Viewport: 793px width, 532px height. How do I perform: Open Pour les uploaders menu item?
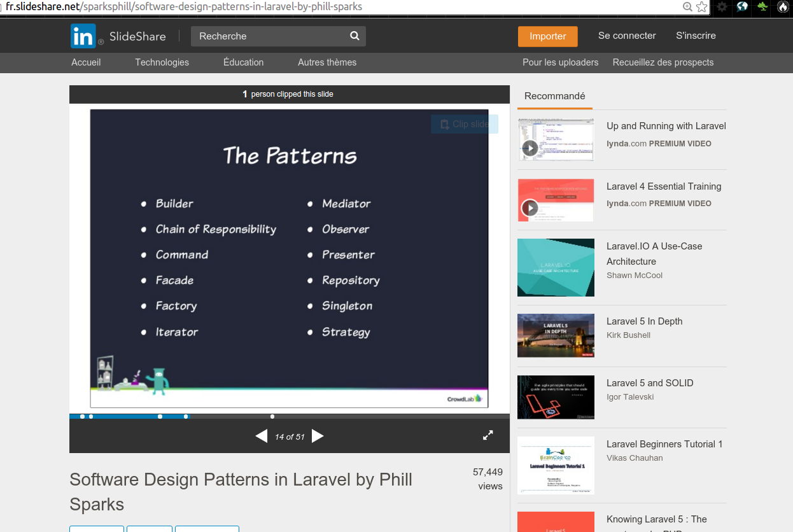560,62
